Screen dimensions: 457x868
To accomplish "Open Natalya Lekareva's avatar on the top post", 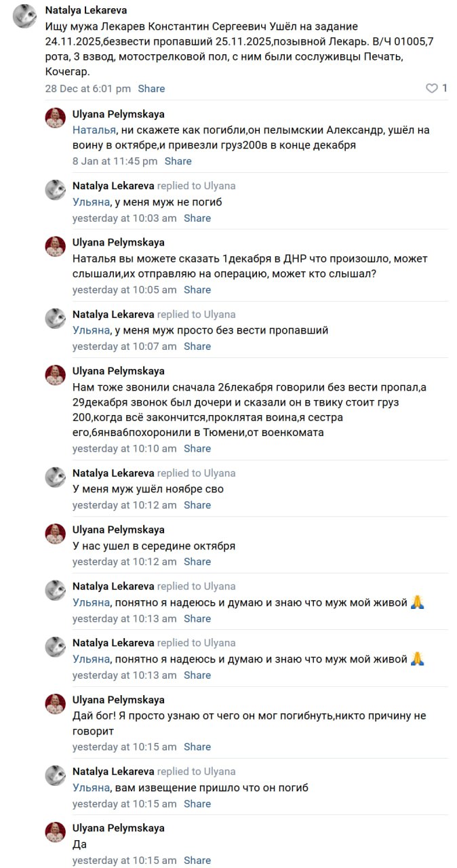I will (x=24, y=16).
